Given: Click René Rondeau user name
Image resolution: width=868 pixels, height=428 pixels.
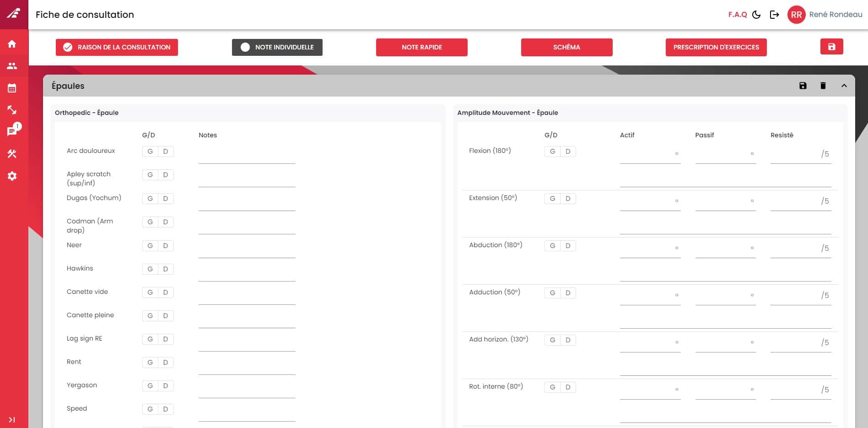Looking at the screenshot, I should pos(836,15).
